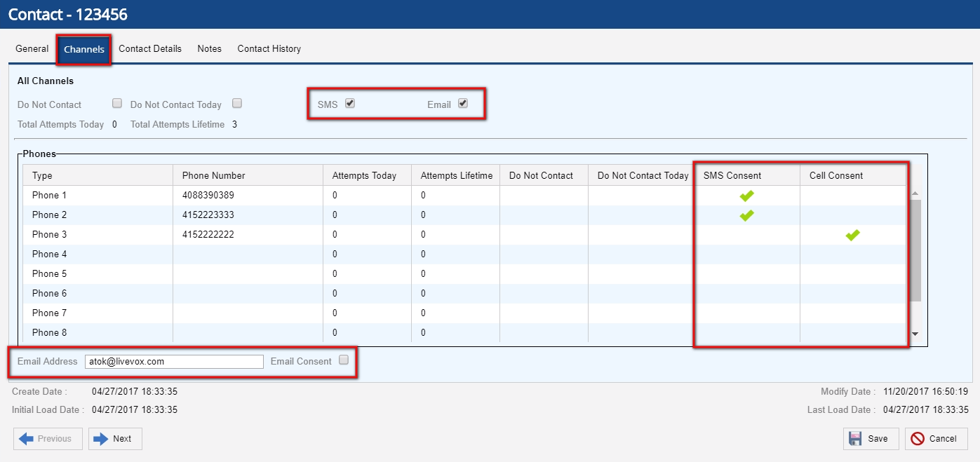Select phone number 4088390389

point(208,196)
